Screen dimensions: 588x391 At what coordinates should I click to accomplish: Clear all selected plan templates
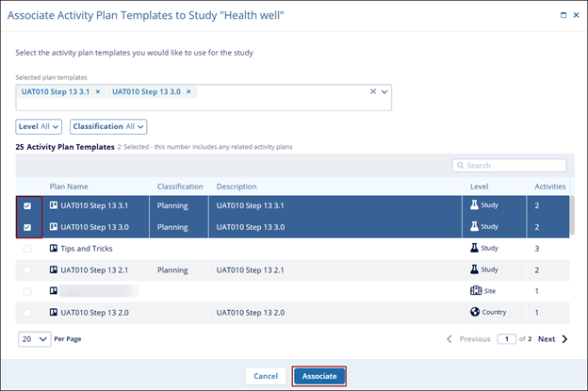coord(372,91)
